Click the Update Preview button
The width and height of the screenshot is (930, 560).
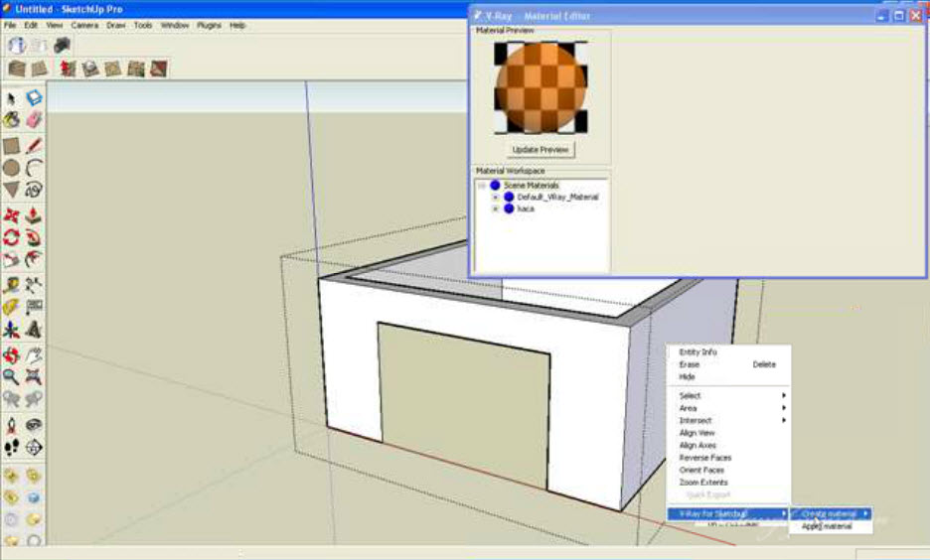pyautogui.click(x=541, y=150)
